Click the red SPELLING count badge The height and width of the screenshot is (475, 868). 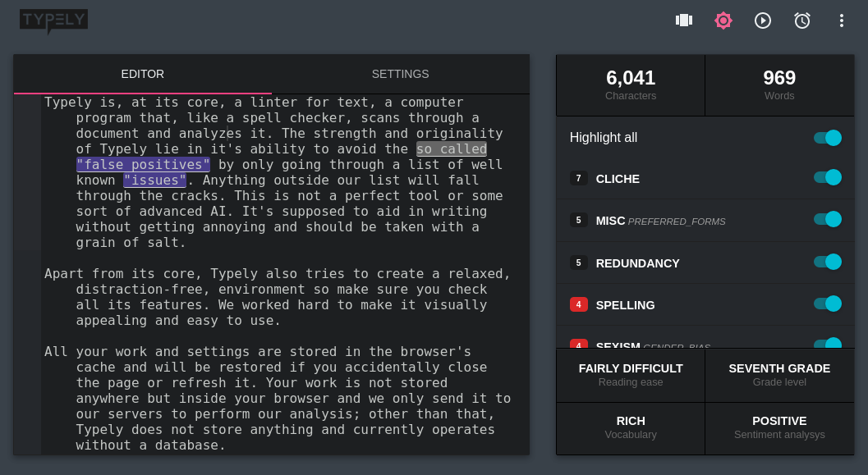pos(578,304)
